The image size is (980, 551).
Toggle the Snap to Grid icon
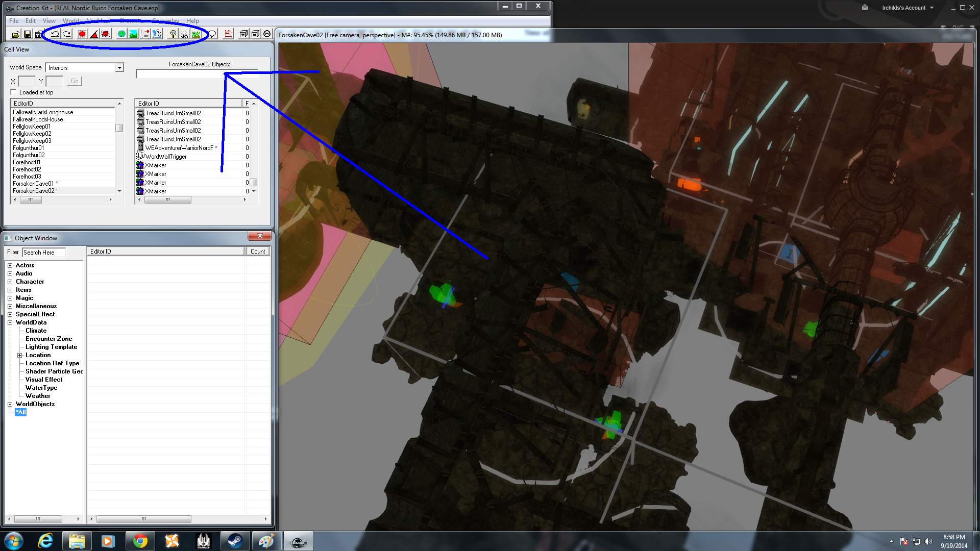82,34
